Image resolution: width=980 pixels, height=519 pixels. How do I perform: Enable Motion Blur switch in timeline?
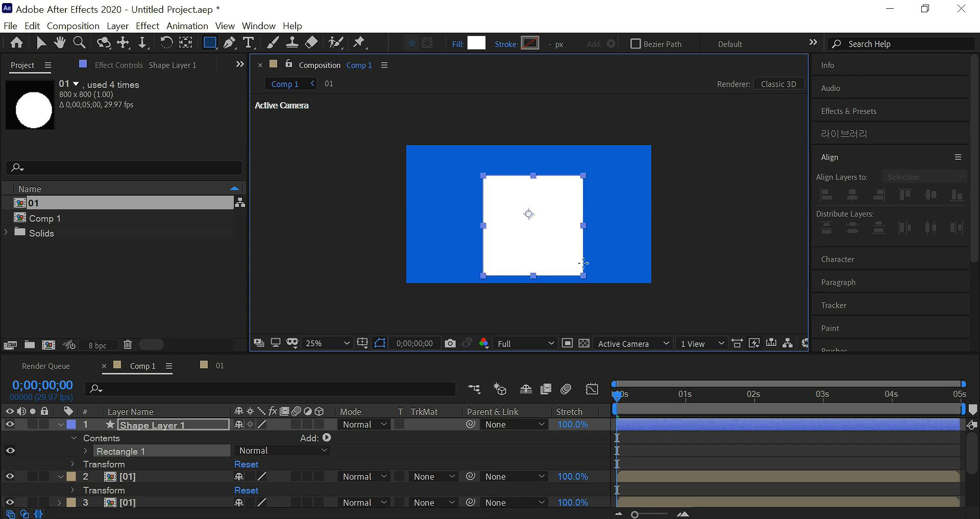[566, 389]
